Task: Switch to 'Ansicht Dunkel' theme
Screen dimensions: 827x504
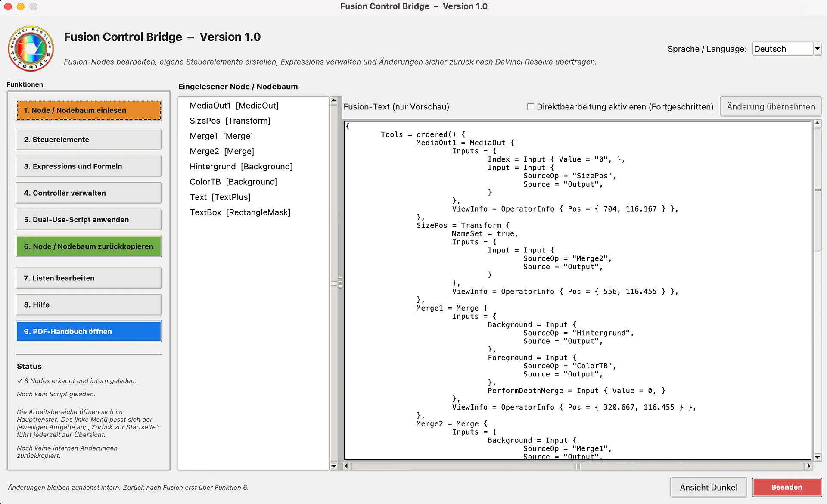Action: [x=709, y=487]
